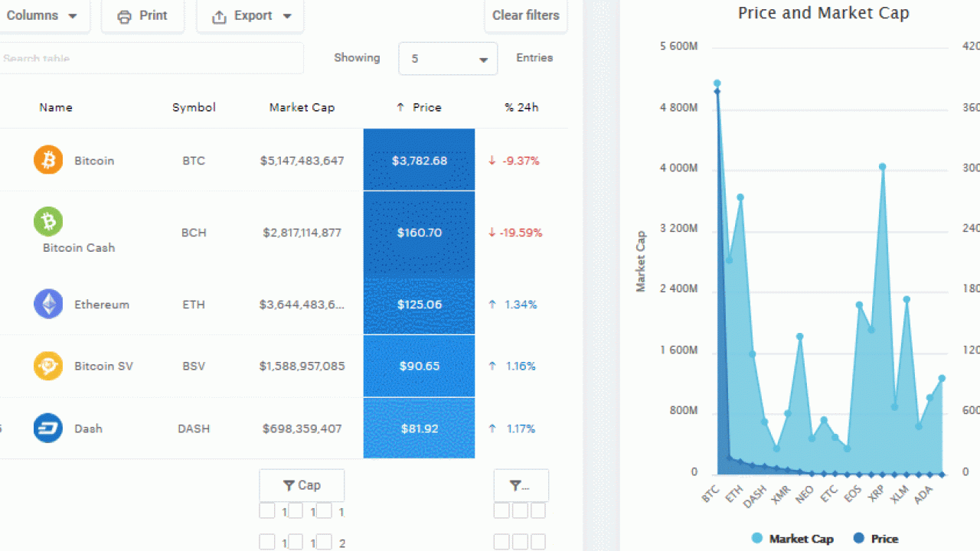The image size is (980, 551).
Task: Click the $2,817,114,877 market cap value
Action: point(302,233)
